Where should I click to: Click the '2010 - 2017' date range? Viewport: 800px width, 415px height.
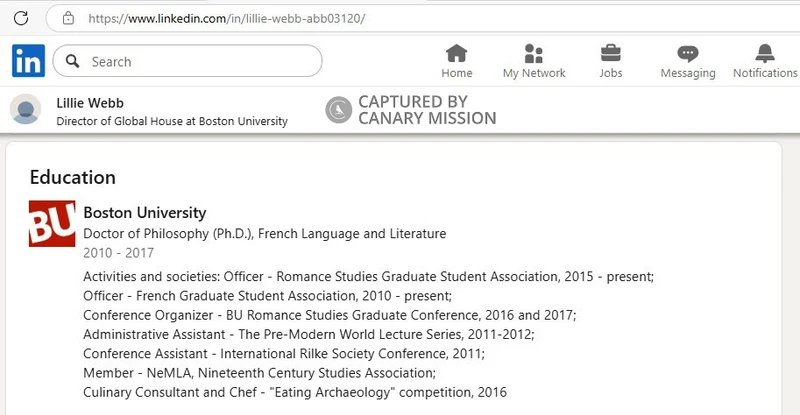click(x=118, y=253)
